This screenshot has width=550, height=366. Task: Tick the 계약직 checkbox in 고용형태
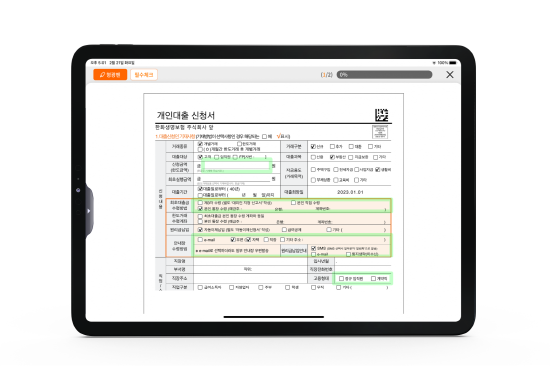pos(373,278)
